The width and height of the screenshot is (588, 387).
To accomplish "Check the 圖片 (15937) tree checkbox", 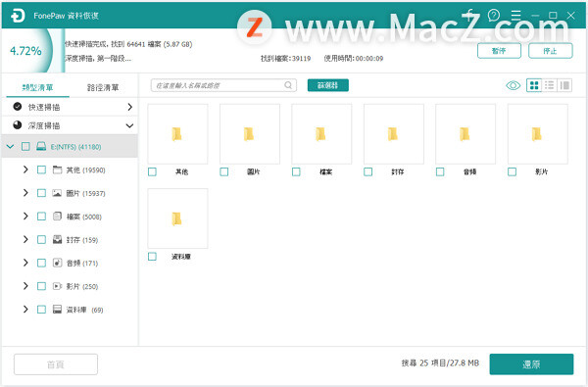I will click(41, 193).
